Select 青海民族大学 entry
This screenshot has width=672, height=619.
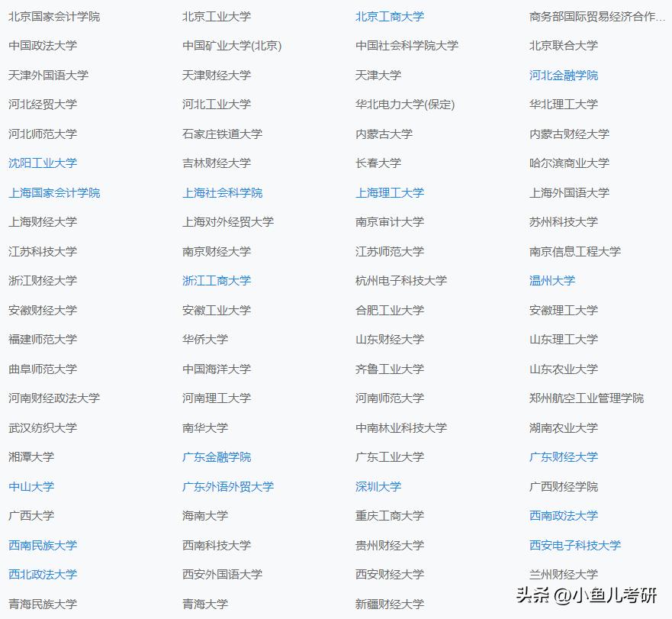(x=43, y=604)
